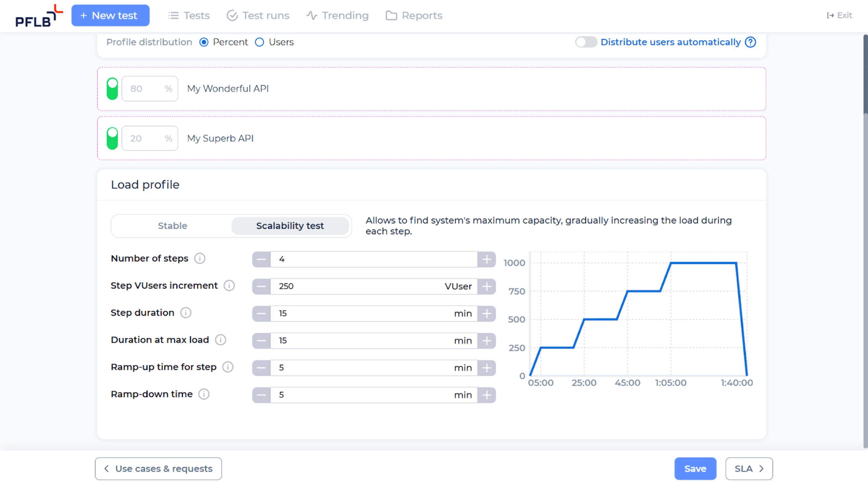Switch to the Stable load profile tab
The height and width of the screenshot is (485, 868).
pyautogui.click(x=172, y=225)
